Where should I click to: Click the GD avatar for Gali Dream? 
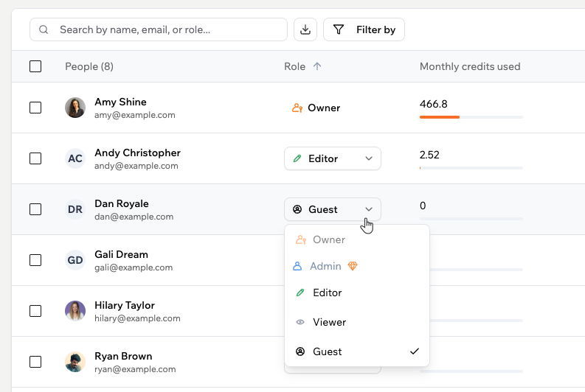75,260
